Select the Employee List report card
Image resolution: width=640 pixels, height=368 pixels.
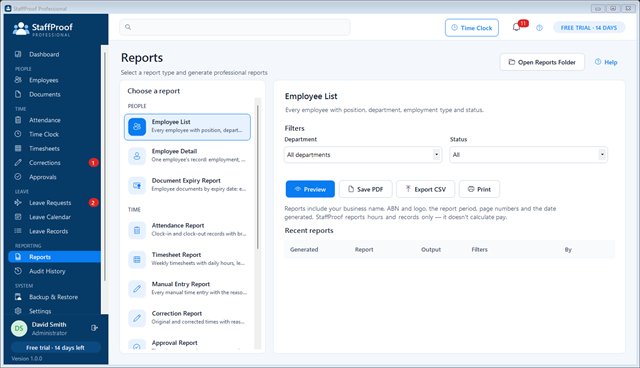[x=187, y=127]
